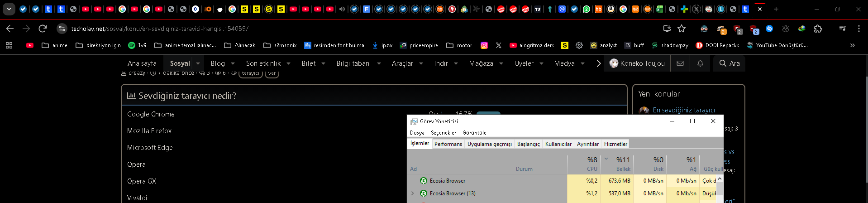Screen dimensions: 868x203
Task: Open the Internet Download Manager extension icon
Action: [x=801, y=29]
